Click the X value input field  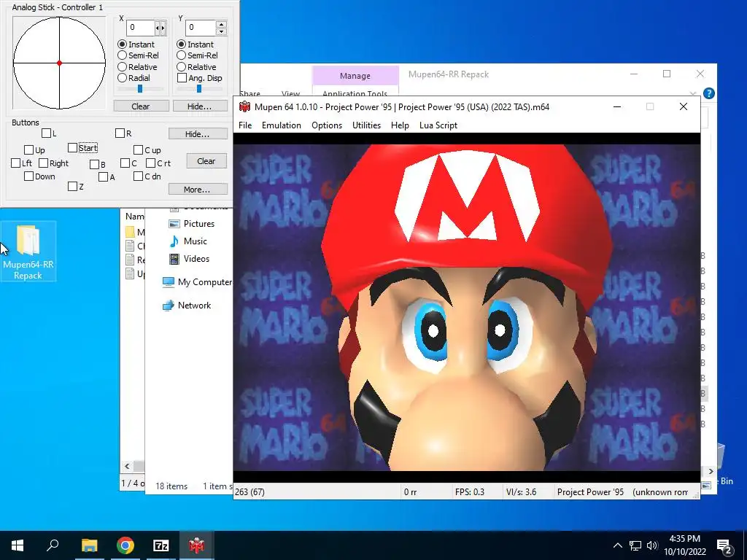[141, 28]
